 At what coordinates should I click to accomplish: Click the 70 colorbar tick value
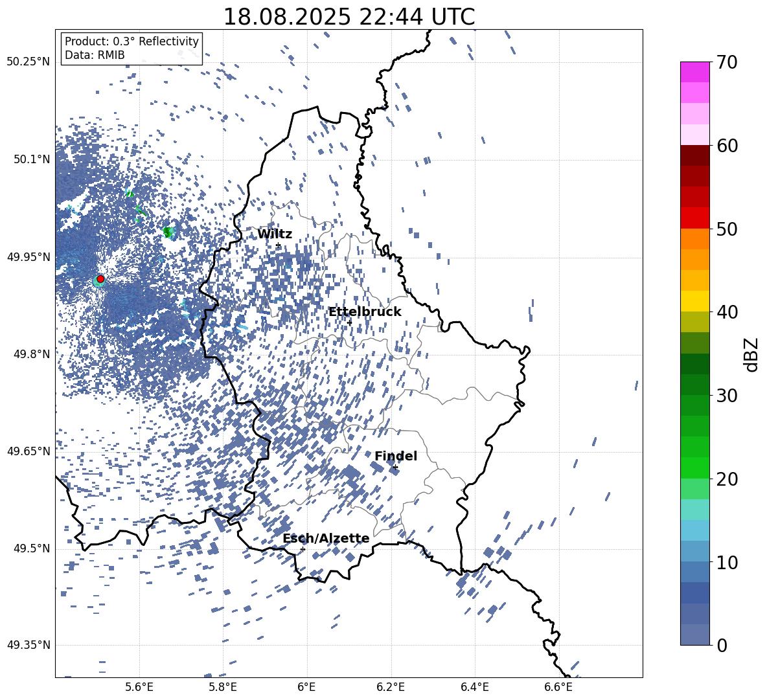click(727, 62)
